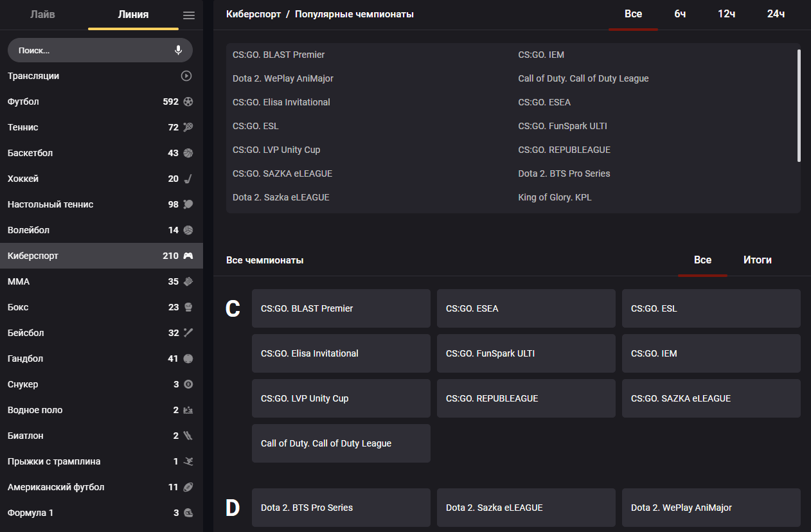Click the Американский футбол ball icon

click(x=188, y=487)
